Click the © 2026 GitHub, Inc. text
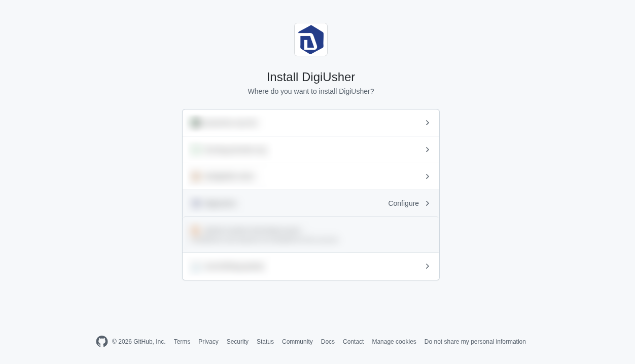 [139, 342]
